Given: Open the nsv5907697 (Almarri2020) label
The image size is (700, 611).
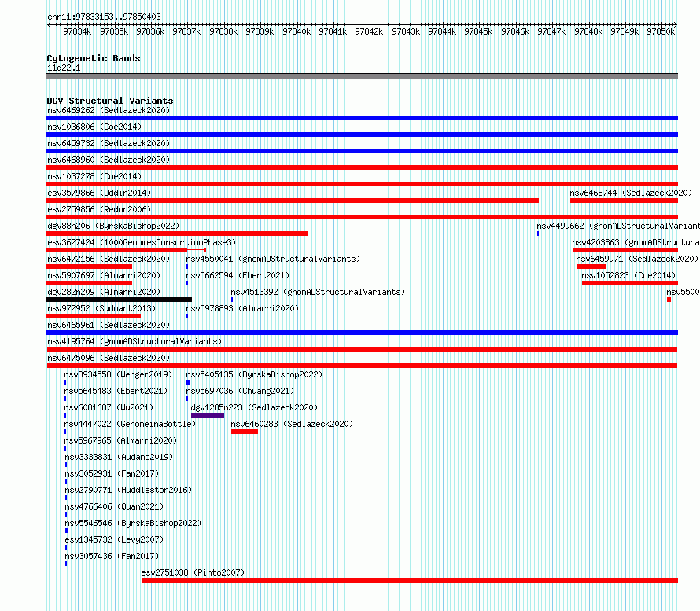Looking at the screenshot, I should (104, 275).
